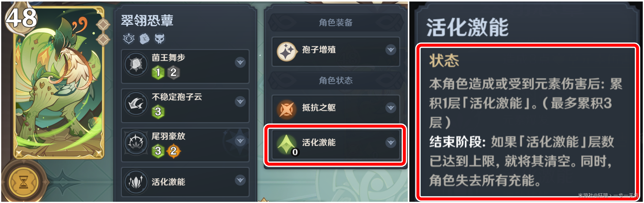
Task: Collapse the 活化激能 status dropdown arrow
Action: click(391, 142)
